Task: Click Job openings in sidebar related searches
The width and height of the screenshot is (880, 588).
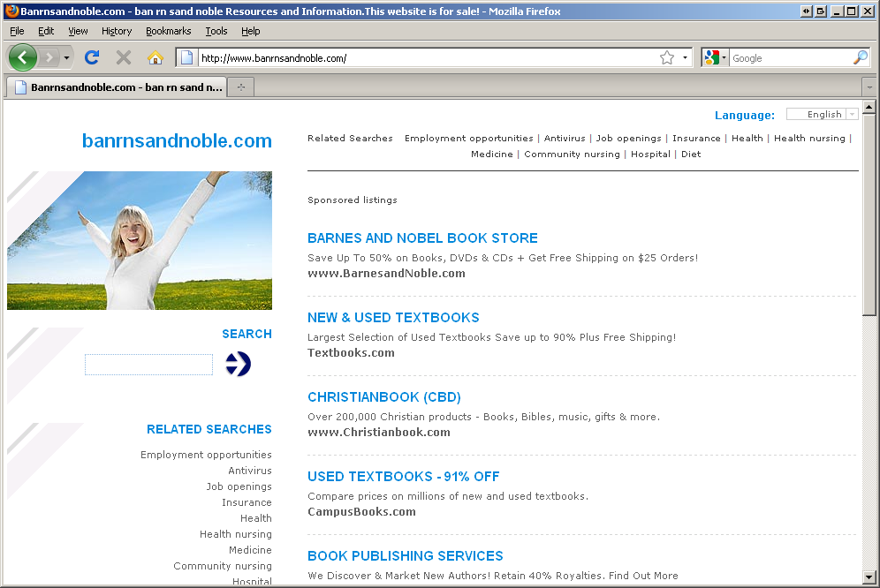Action: point(239,486)
